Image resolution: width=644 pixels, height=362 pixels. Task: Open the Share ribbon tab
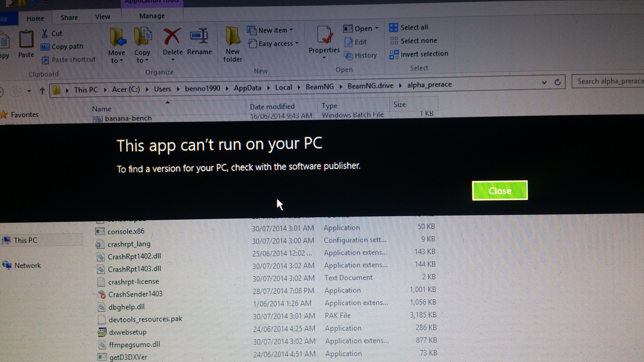point(69,18)
